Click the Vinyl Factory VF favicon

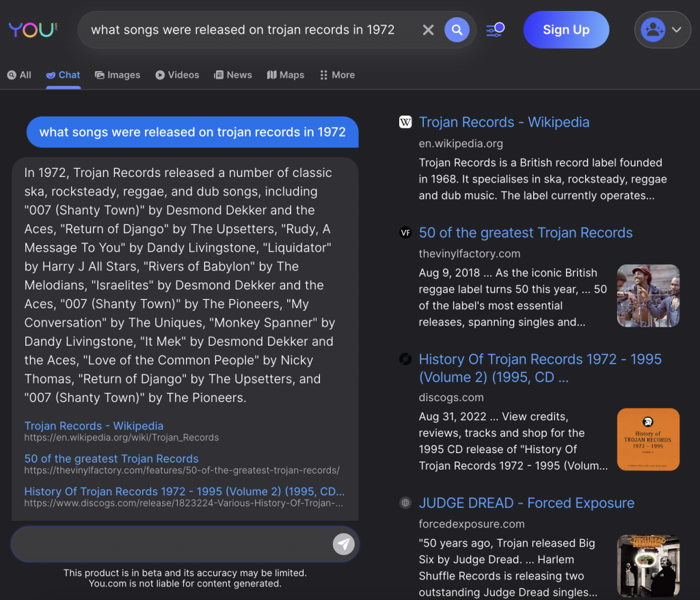tap(405, 232)
